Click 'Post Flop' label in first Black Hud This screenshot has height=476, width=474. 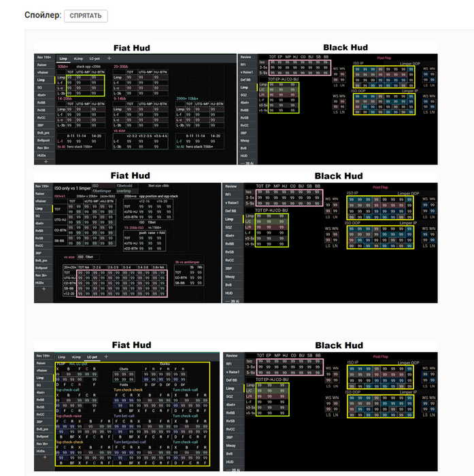click(384, 58)
